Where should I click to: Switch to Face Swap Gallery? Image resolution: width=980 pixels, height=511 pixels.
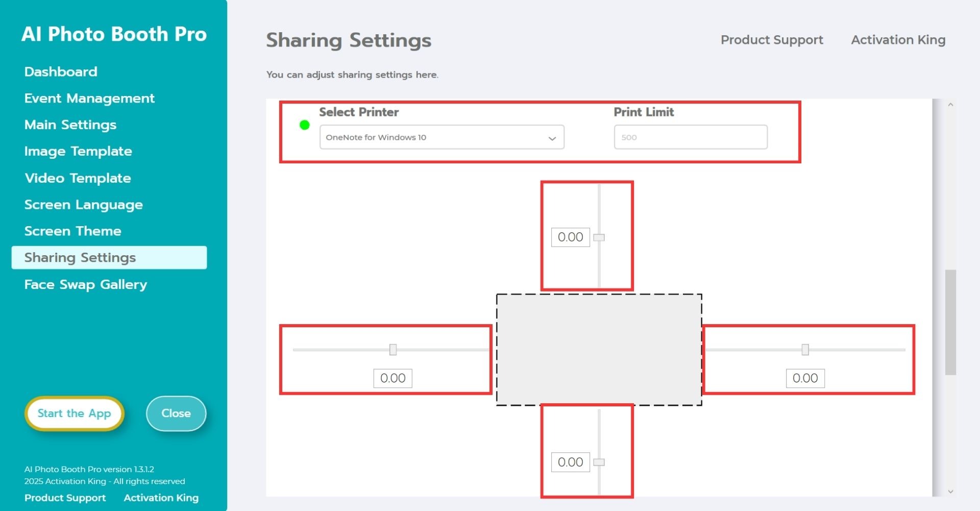[86, 284]
